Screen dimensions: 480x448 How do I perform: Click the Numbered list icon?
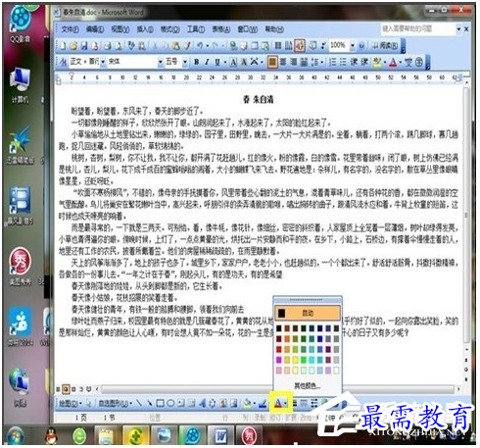332,62
